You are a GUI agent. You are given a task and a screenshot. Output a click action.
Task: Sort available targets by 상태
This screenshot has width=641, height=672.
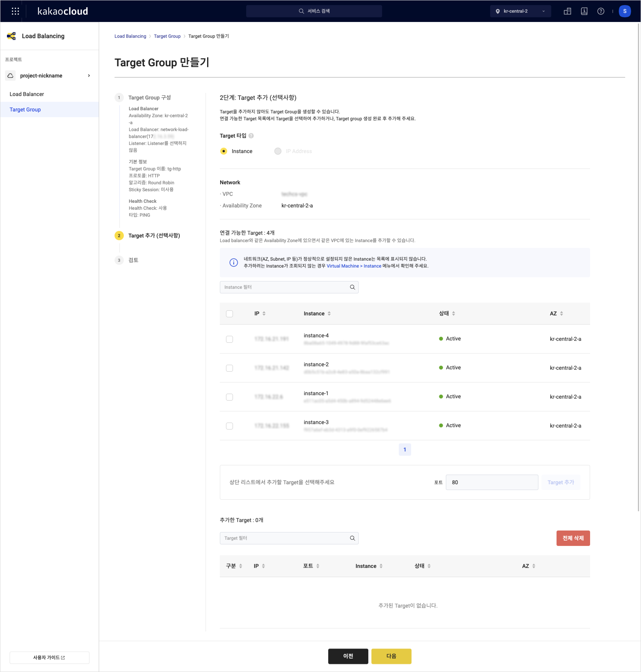(453, 314)
